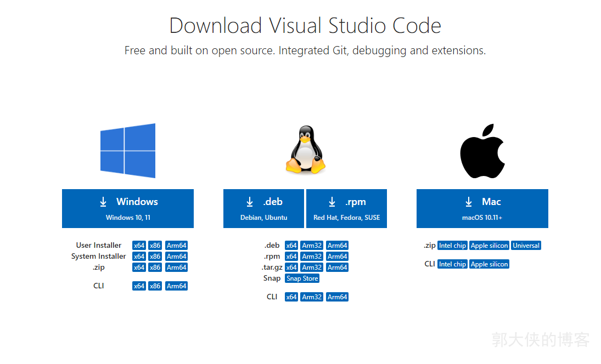Choose Arm32 in the Linux .deb row
The image size is (601, 364).
coord(312,246)
